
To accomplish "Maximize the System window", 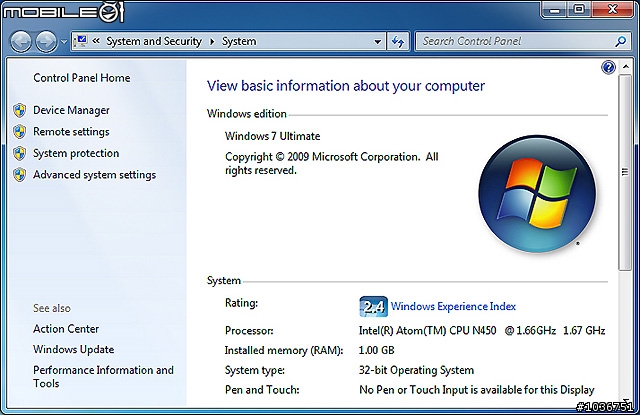I will tap(579, 9).
